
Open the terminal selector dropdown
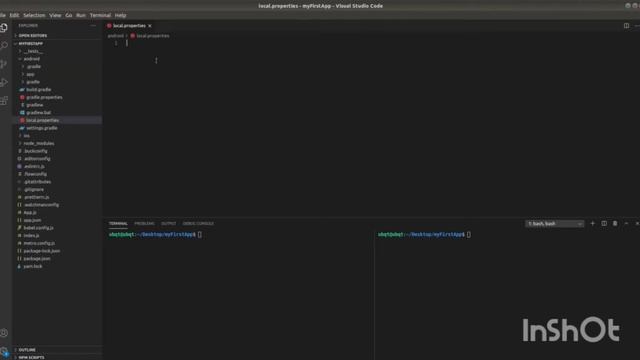(x=555, y=224)
